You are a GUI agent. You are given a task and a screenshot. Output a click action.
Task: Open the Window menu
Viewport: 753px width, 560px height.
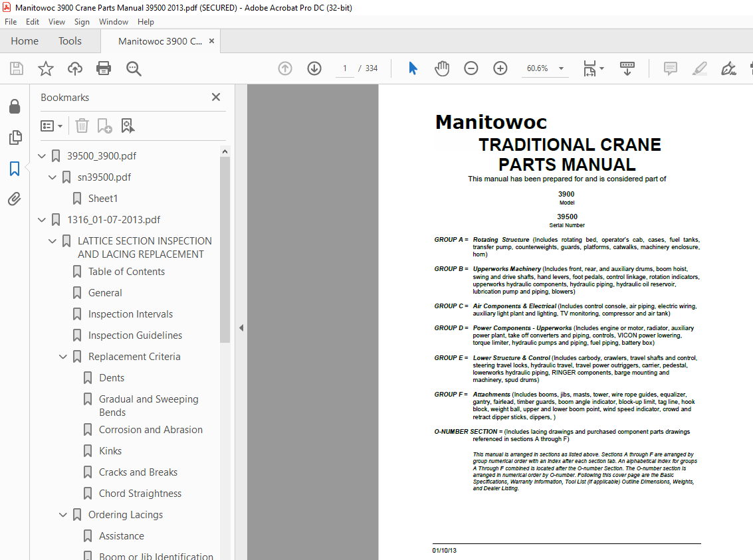click(x=114, y=22)
